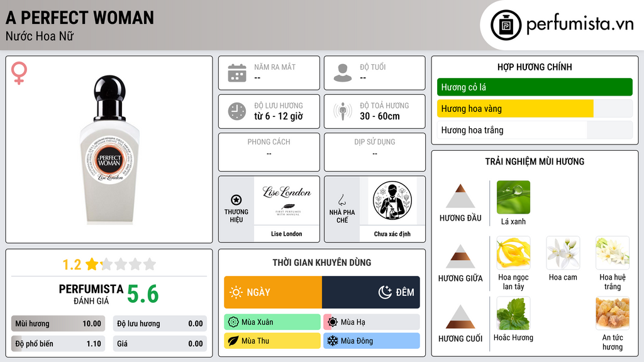Click the 1.2 star rating number
This screenshot has height=362, width=644.
[72, 265]
